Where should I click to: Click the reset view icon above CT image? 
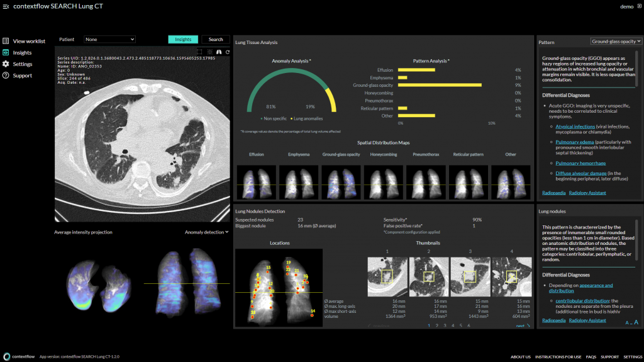click(228, 52)
